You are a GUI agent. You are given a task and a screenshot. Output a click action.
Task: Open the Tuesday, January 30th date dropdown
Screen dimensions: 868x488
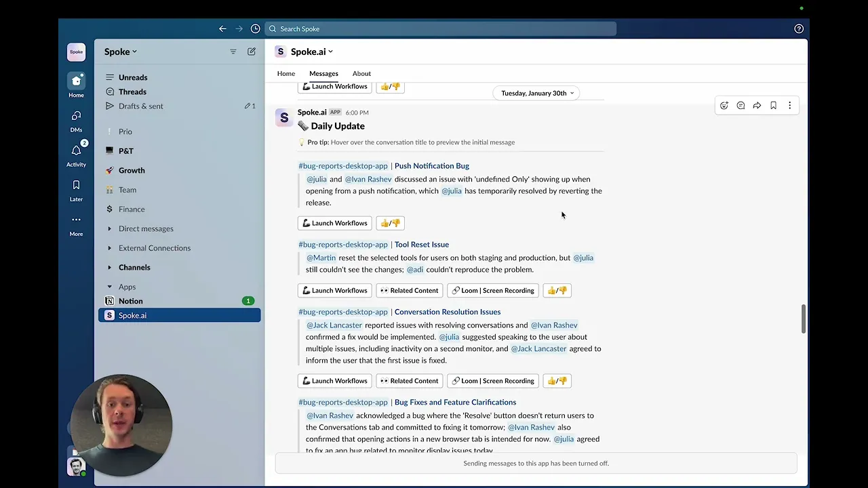click(537, 93)
